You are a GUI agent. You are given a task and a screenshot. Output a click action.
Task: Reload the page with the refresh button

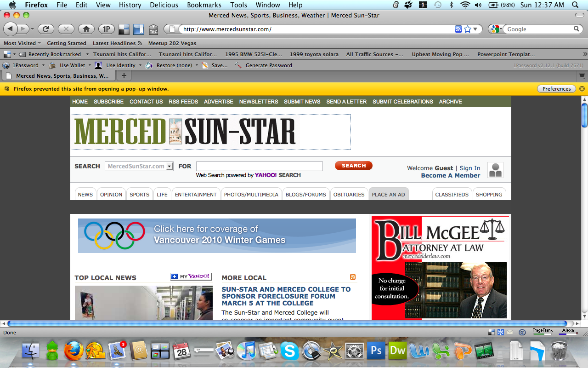[x=46, y=29]
